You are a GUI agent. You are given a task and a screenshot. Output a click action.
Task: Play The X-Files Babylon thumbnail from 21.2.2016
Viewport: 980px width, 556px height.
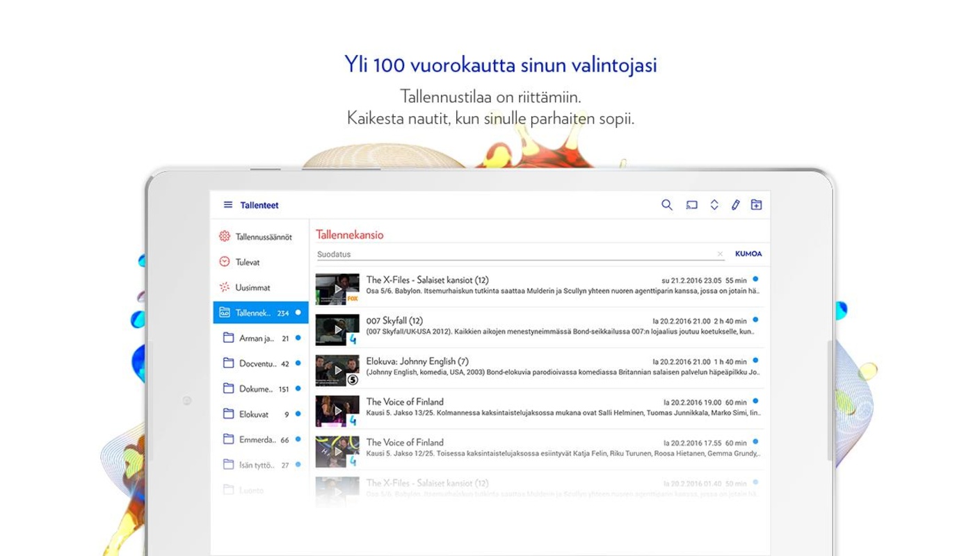coord(337,289)
